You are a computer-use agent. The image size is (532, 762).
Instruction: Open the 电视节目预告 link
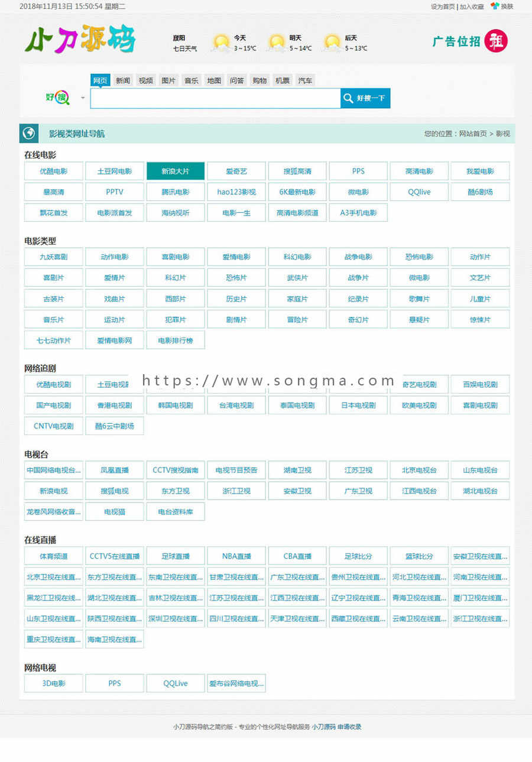pos(236,470)
